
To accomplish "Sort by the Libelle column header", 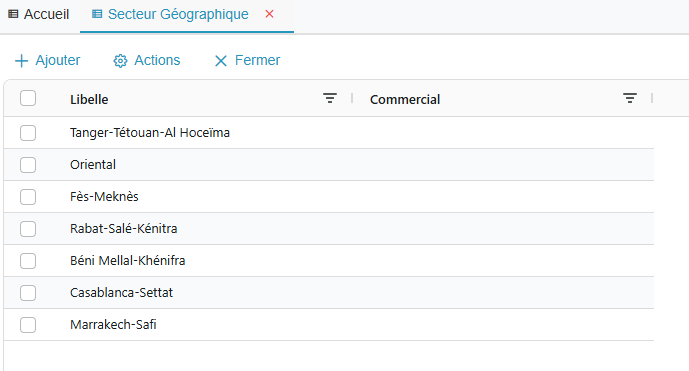I will tap(89, 99).
